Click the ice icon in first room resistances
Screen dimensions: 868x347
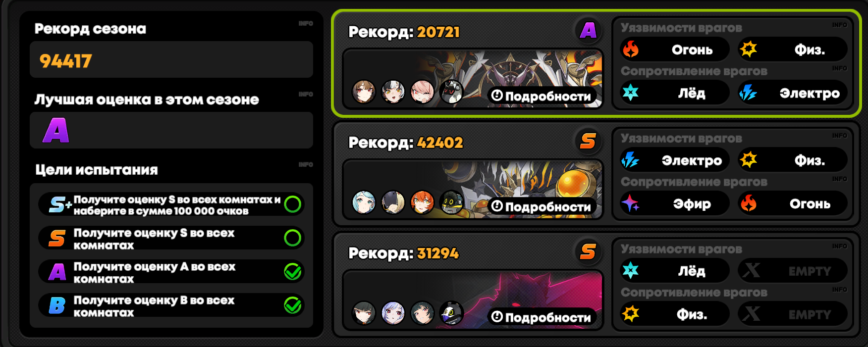(x=631, y=93)
